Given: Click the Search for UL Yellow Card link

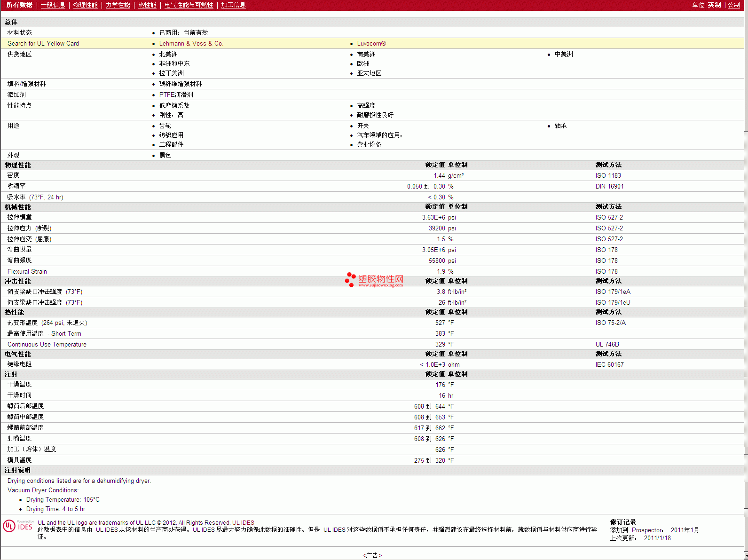Looking at the screenshot, I should pos(43,43).
